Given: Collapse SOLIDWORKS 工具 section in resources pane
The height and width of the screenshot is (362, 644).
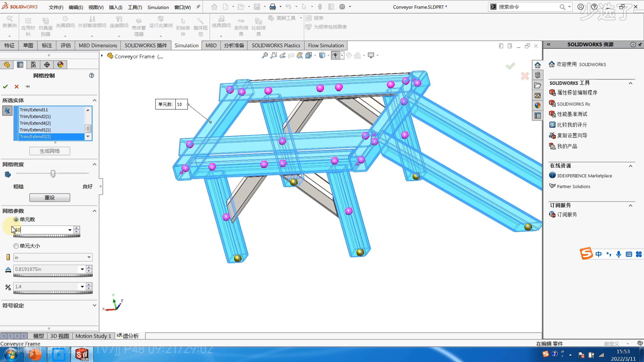Looking at the screenshot, I should coord(630,83).
